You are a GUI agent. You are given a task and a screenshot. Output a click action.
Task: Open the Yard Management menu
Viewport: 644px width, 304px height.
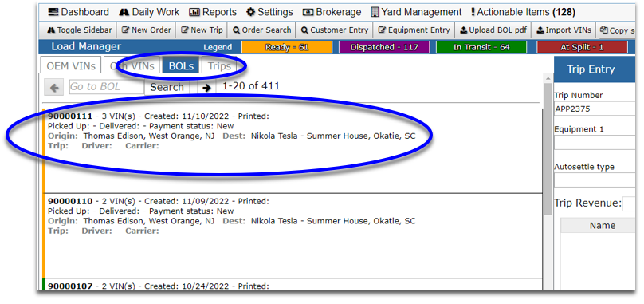(416, 12)
